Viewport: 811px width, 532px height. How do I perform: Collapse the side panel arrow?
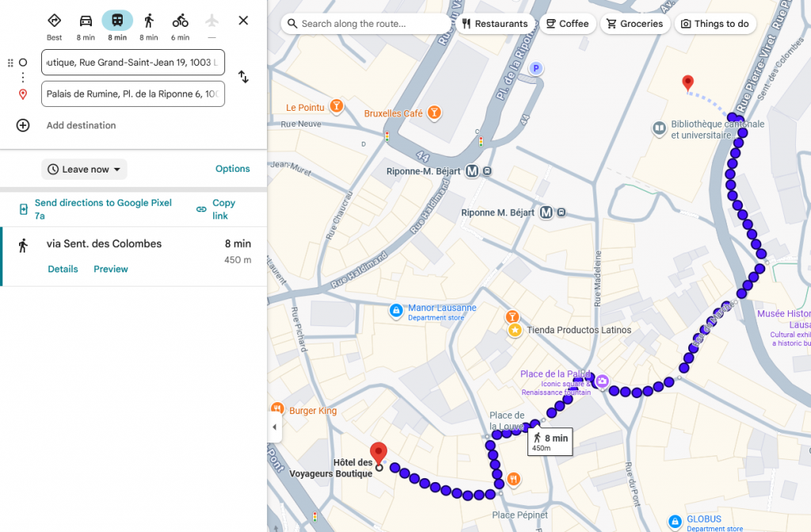(x=275, y=427)
